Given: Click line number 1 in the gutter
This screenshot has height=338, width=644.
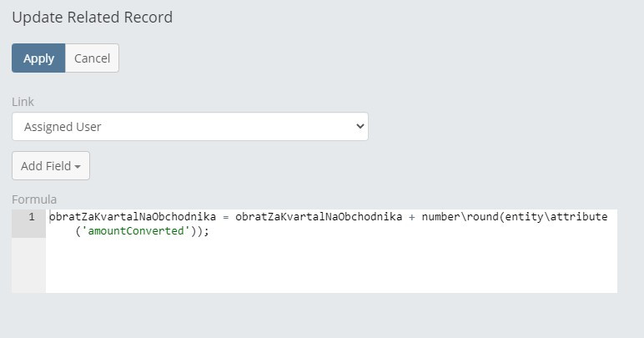Looking at the screenshot, I should click(x=31, y=217).
